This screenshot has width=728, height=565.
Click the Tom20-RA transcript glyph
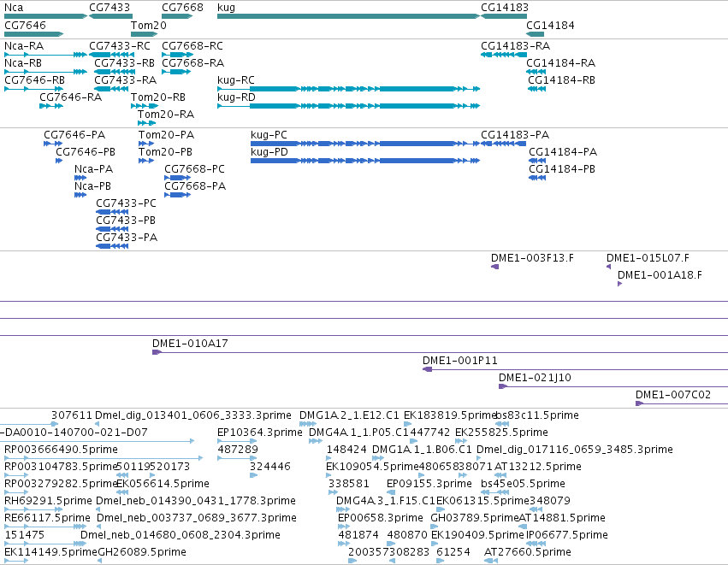click(x=146, y=123)
